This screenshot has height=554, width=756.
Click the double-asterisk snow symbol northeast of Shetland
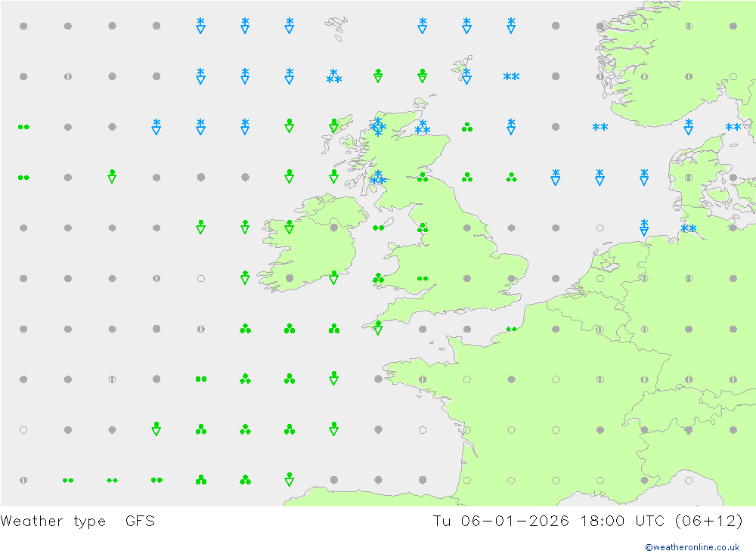pyautogui.click(x=511, y=76)
